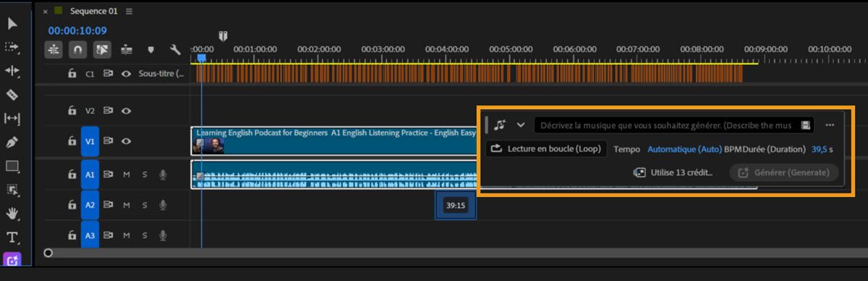Select the Type text tool
Image resolution: width=868 pixels, height=281 pixels.
pos(12,238)
